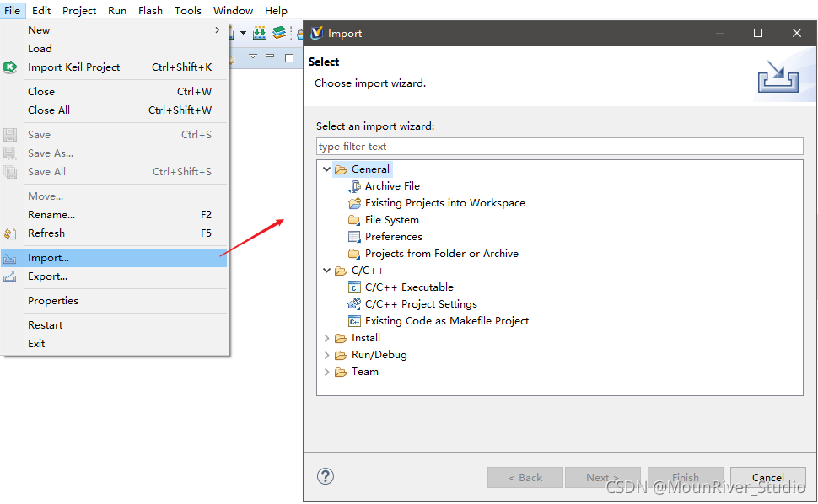Image resolution: width=818 pixels, height=504 pixels.
Task: Open the File menu
Action: 12,10
